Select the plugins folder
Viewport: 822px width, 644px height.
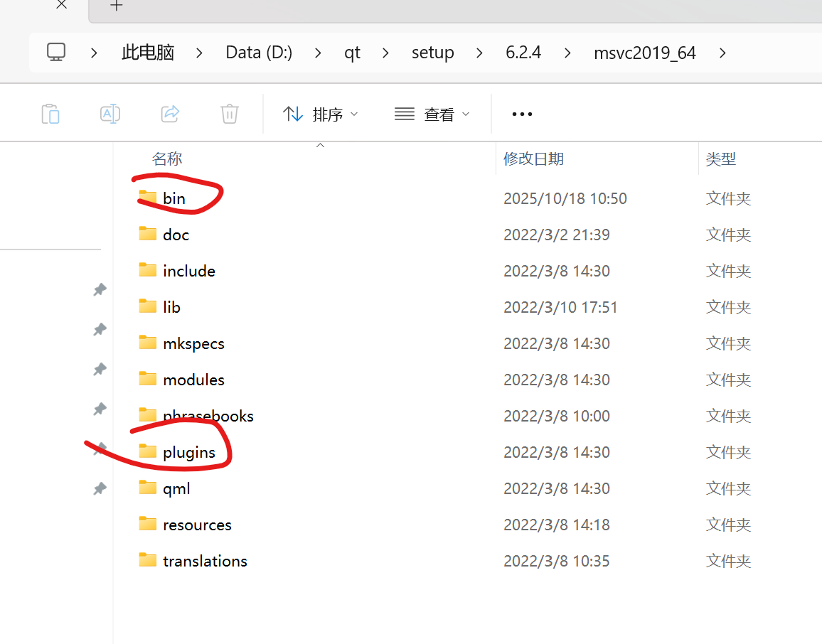click(189, 452)
